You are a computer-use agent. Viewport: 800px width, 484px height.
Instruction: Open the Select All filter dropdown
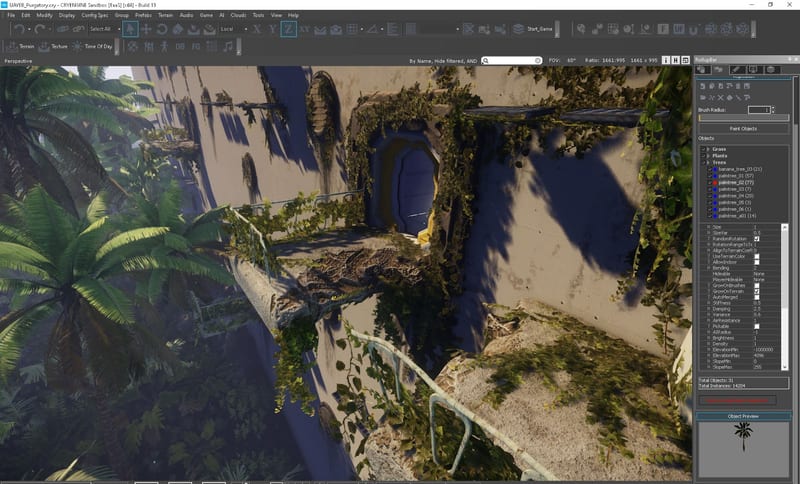click(105, 29)
